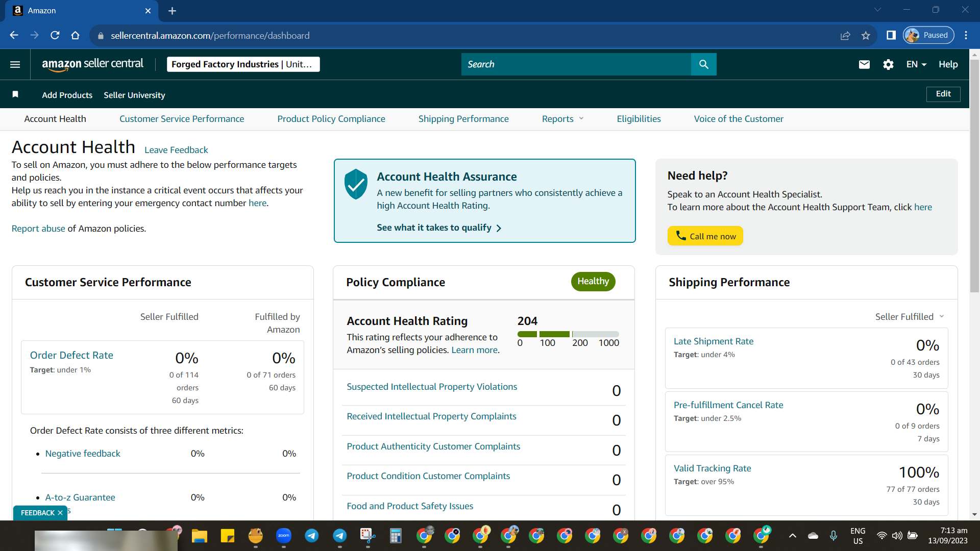The width and height of the screenshot is (980, 551).
Task: Click the share page icon
Action: tap(845, 35)
